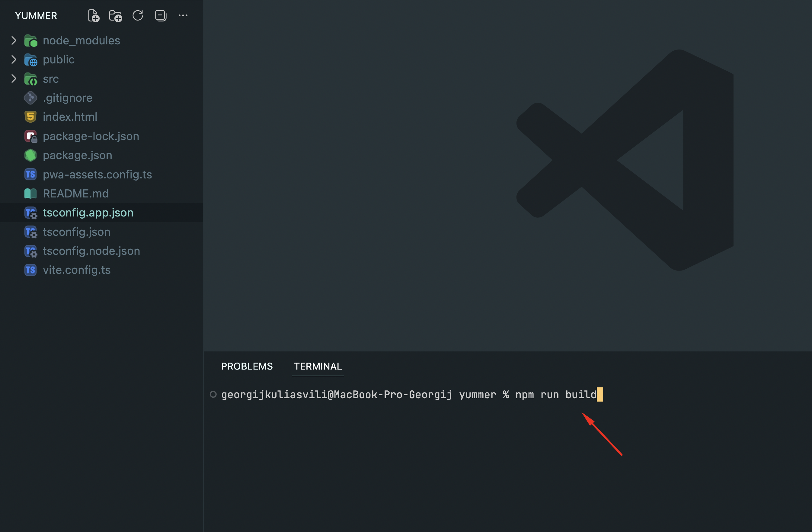Click the New File icon
Viewport: 812px width, 532px height.
[94, 16]
